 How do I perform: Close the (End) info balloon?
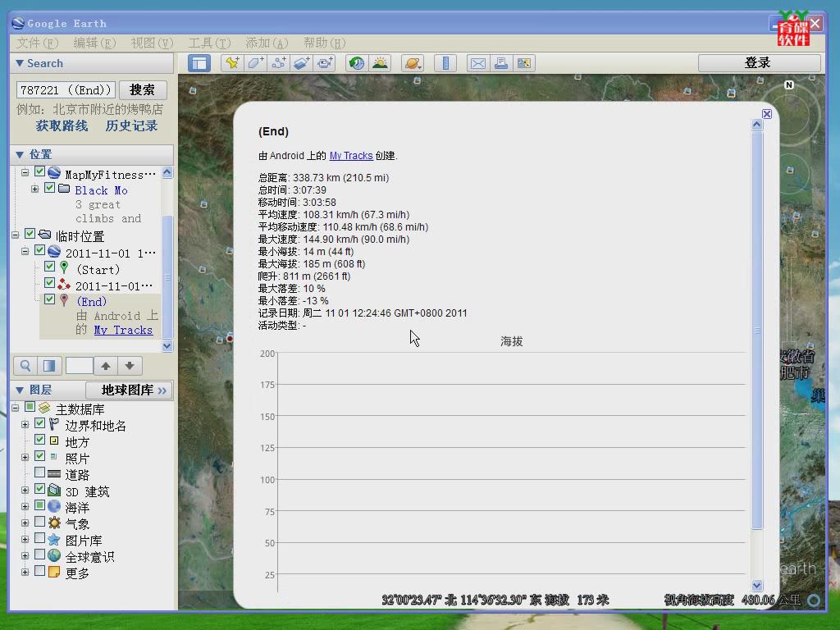tap(767, 114)
